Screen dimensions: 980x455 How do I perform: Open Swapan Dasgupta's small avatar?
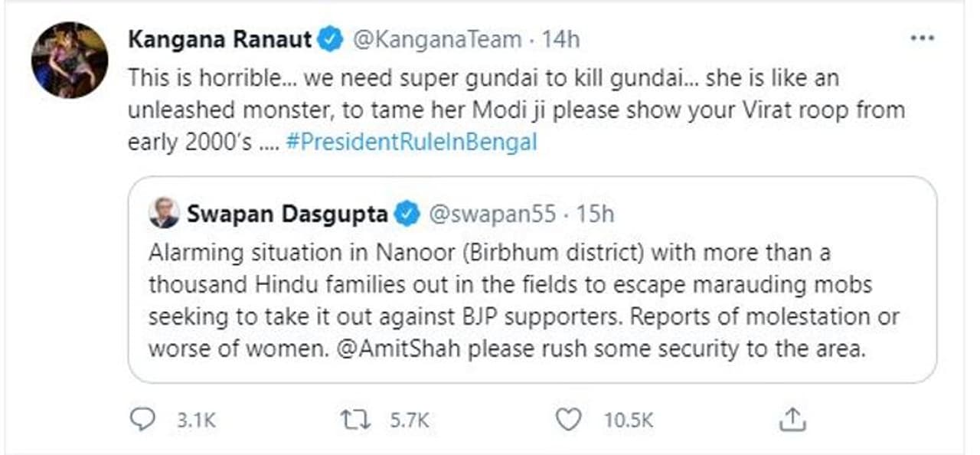(165, 213)
